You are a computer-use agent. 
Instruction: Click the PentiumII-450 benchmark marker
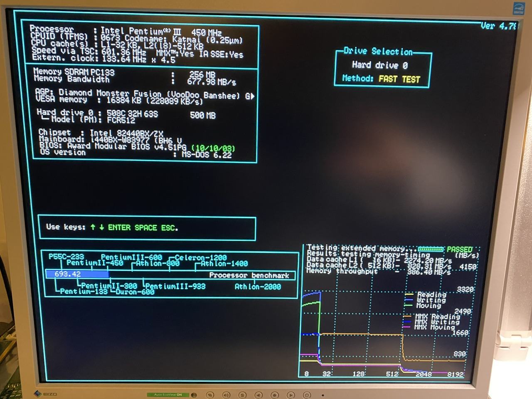(x=95, y=263)
